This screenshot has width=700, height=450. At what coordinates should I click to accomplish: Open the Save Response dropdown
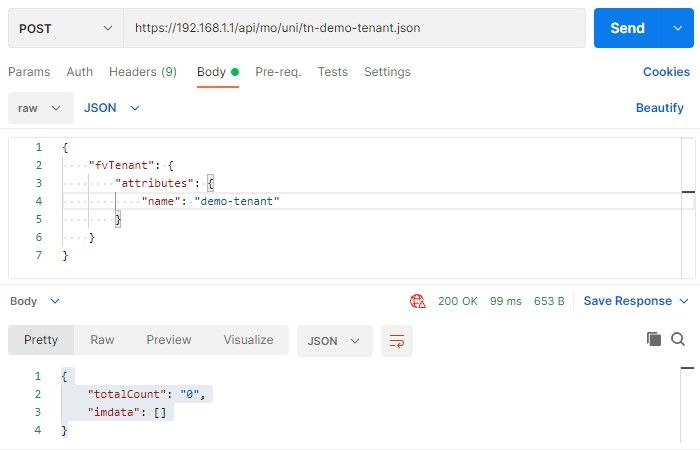pyautogui.click(x=636, y=301)
